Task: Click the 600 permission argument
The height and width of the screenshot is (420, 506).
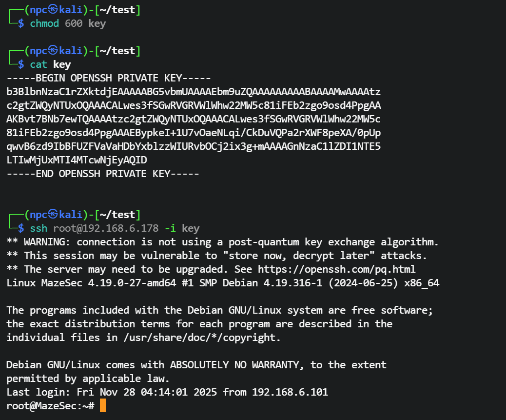Action: 74,23
